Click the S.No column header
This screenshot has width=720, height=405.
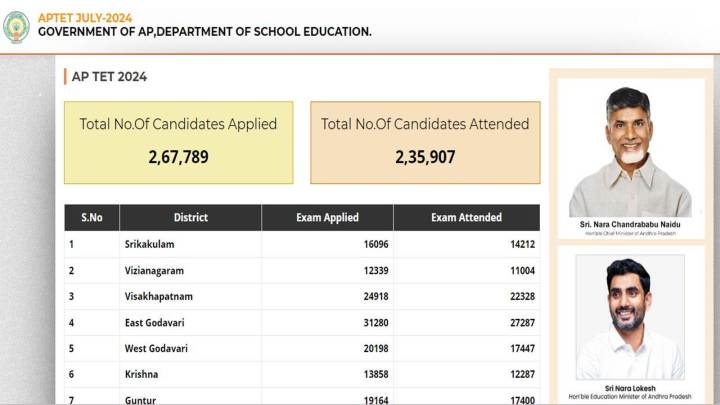pyautogui.click(x=92, y=218)
